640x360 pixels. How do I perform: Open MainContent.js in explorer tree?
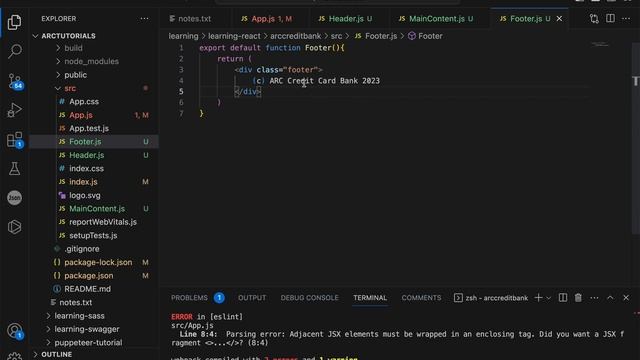[x=97, y=209]
